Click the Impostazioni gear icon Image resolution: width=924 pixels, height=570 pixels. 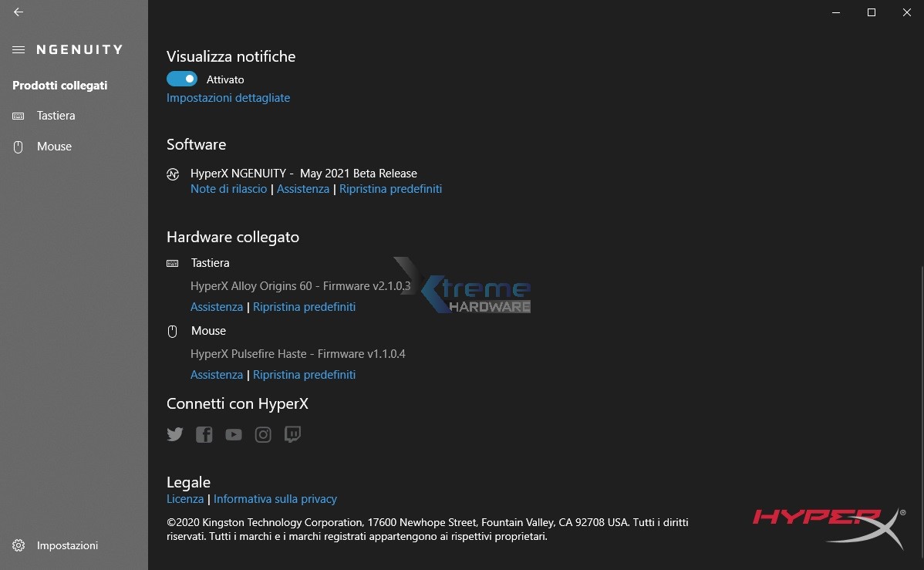click(19, 545)
